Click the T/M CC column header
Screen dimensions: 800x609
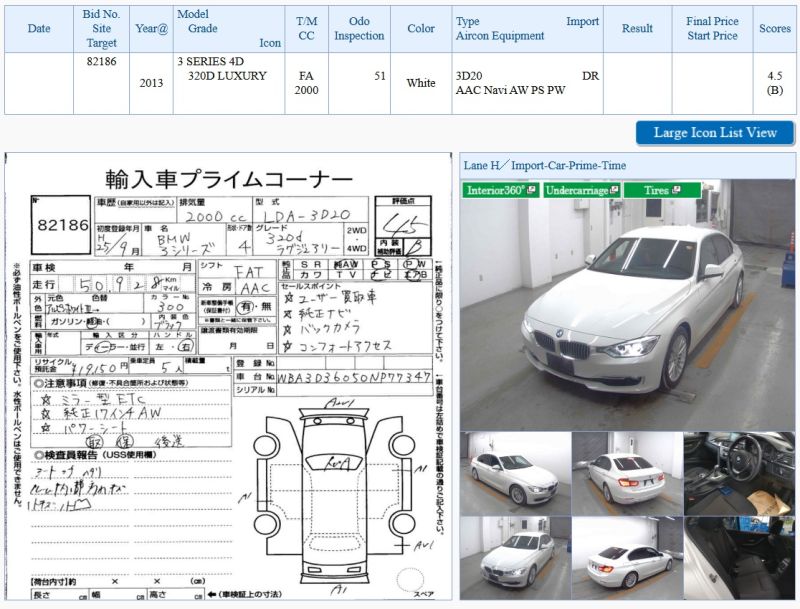pyautogui.click(x=307, y=29)
